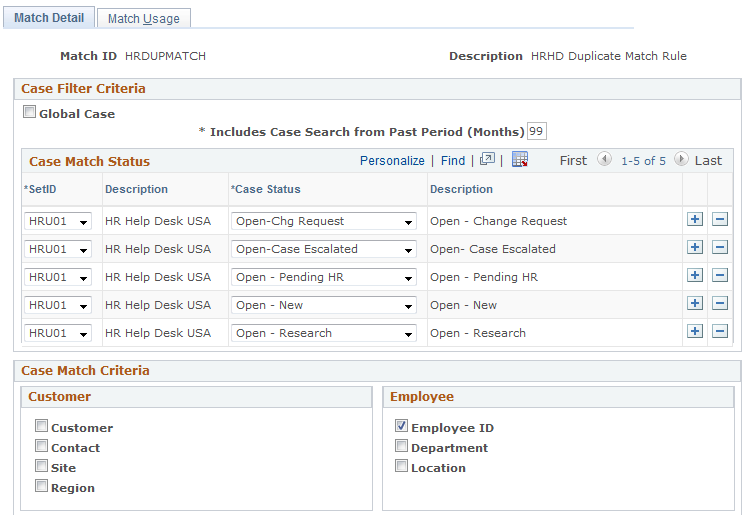
Task: Click the Personalize link
Action: tap(392, 160)
